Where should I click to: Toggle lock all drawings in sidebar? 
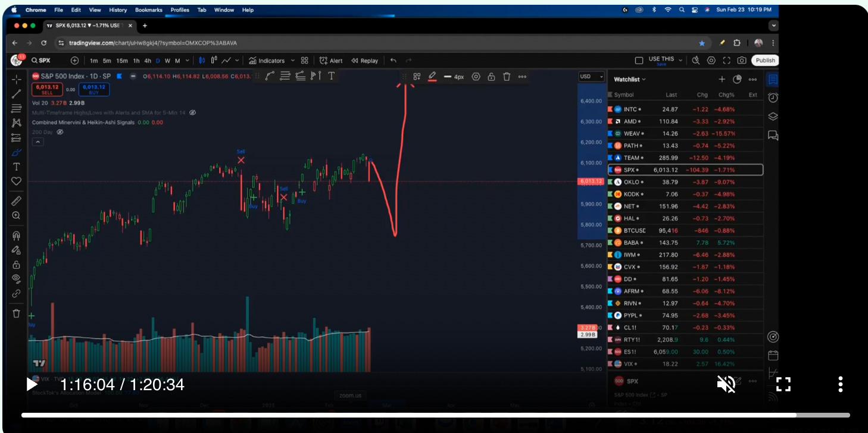point(16,265)
